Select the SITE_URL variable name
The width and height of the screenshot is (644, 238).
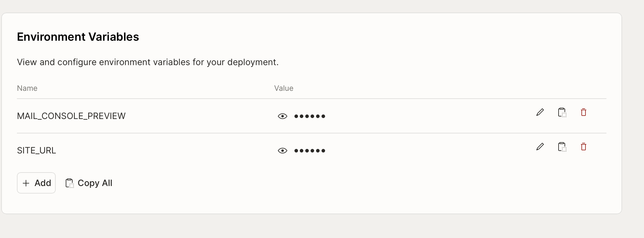click(x=36, y=151)
